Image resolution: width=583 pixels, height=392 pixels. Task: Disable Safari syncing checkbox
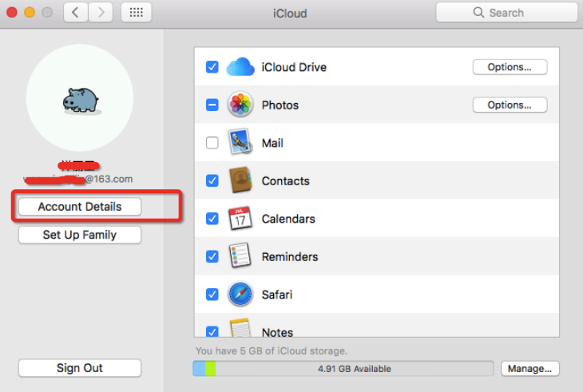click(212, 295)
